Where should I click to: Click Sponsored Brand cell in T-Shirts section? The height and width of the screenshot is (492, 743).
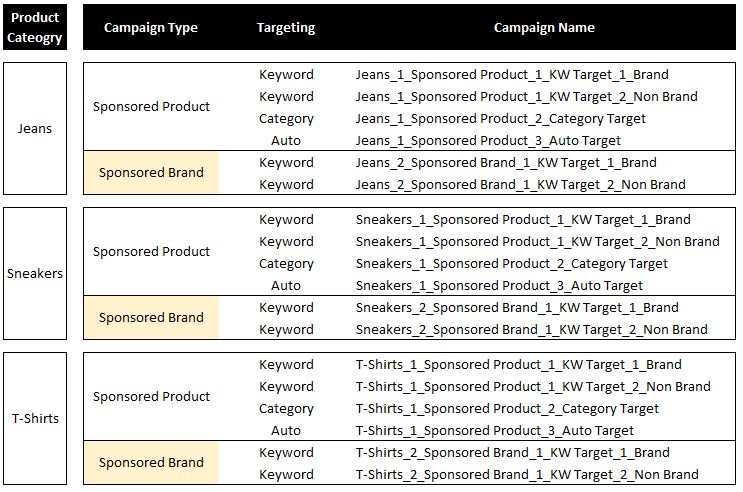coord(151,463)
